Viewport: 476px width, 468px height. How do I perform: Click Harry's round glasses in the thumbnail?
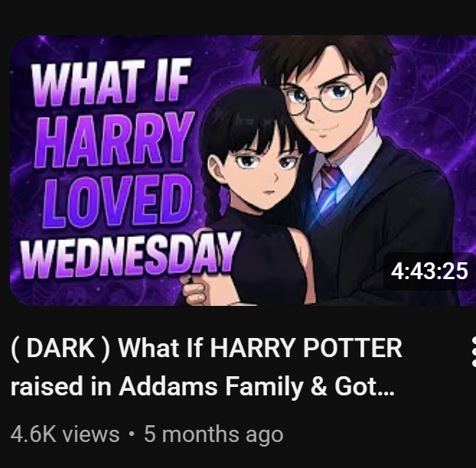click(321, 96)
